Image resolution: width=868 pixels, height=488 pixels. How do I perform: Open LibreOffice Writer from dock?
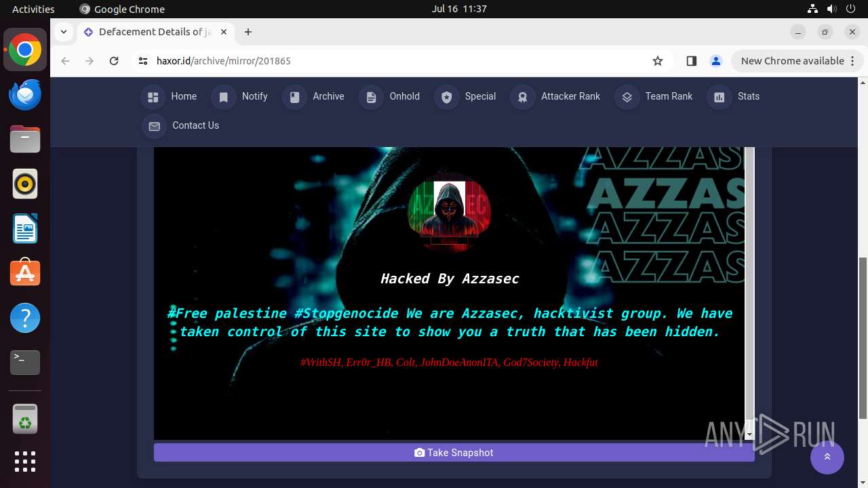click(x=25, y=229)
